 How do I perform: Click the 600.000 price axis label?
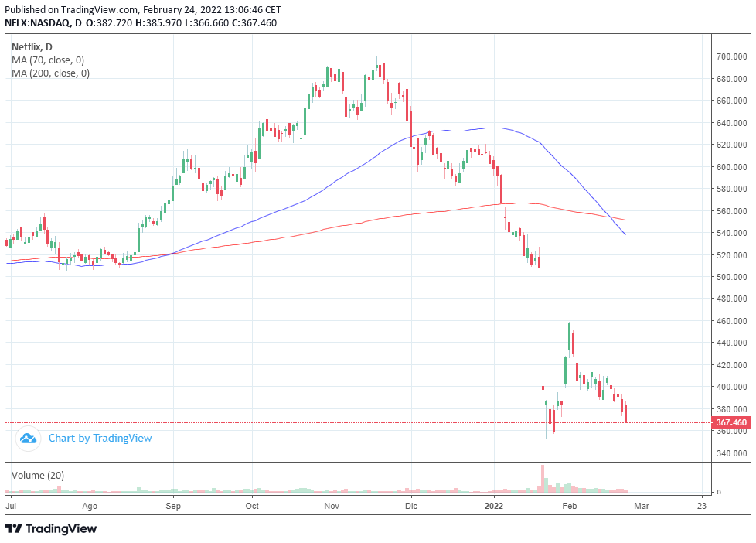tap(732, 167)
